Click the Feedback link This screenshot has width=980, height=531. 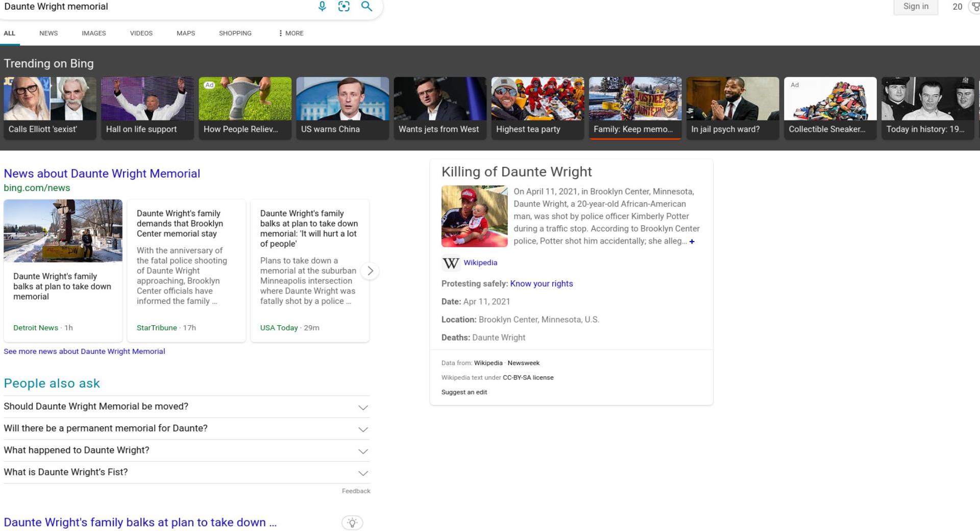[x=356, y=491]
